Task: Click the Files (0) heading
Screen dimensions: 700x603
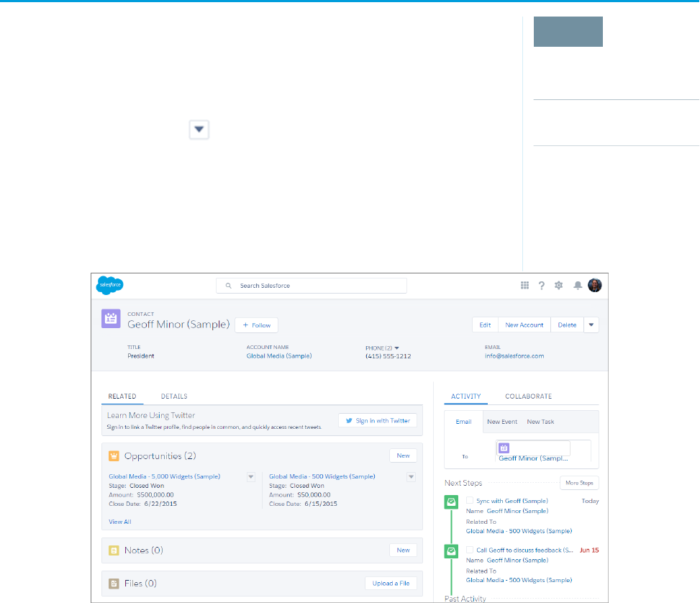Action: click(140, 584)
